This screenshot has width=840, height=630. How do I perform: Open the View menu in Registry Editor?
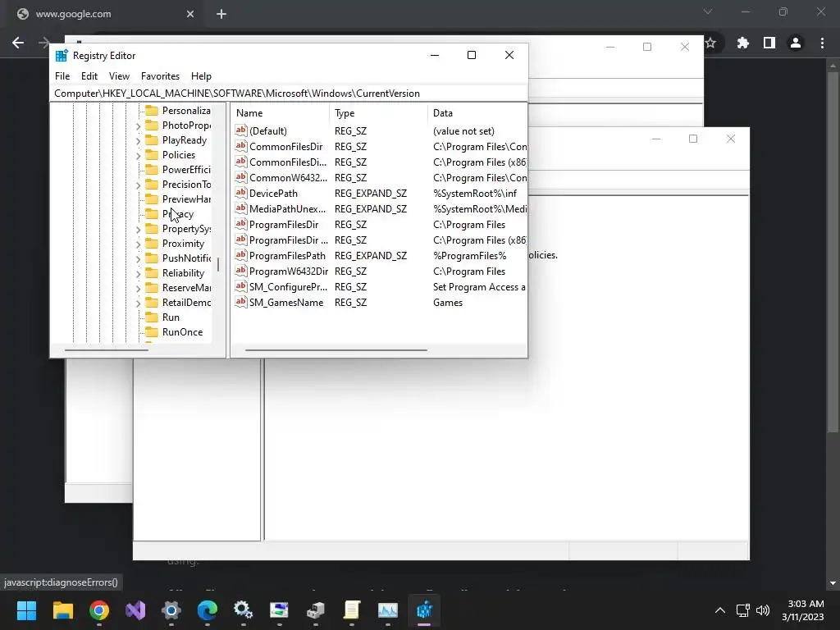tap(119, 76)
